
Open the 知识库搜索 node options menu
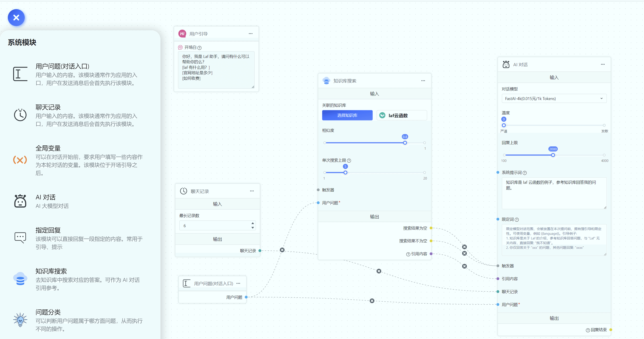coord(423,81)
